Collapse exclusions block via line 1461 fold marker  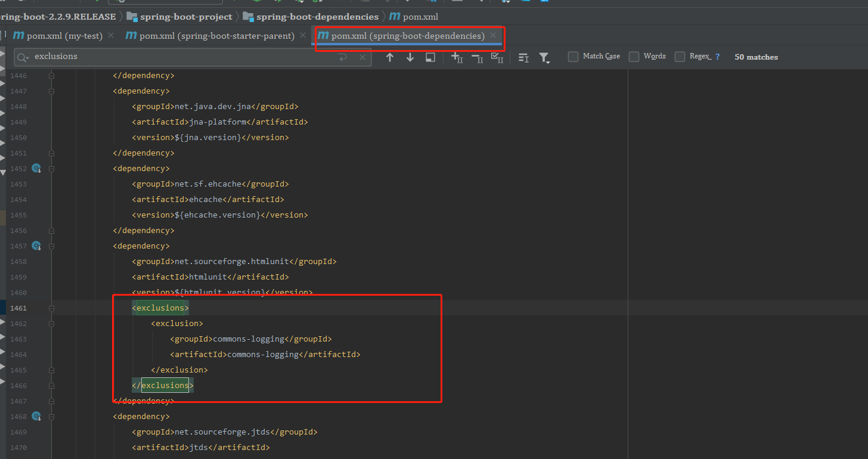click(51, 308)
